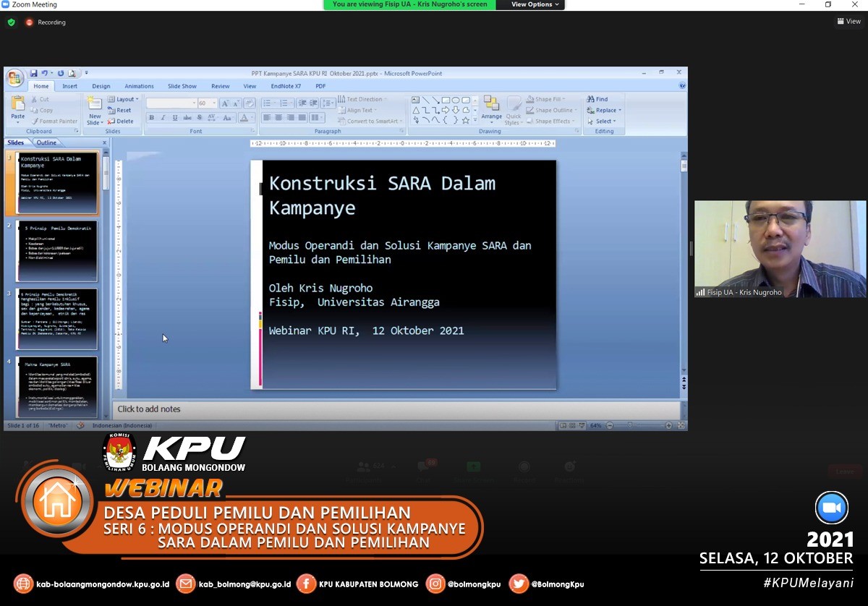This screenshot has height=606, width=868.
Task: Open the font size combo box
Action: (x=207, y=103)
